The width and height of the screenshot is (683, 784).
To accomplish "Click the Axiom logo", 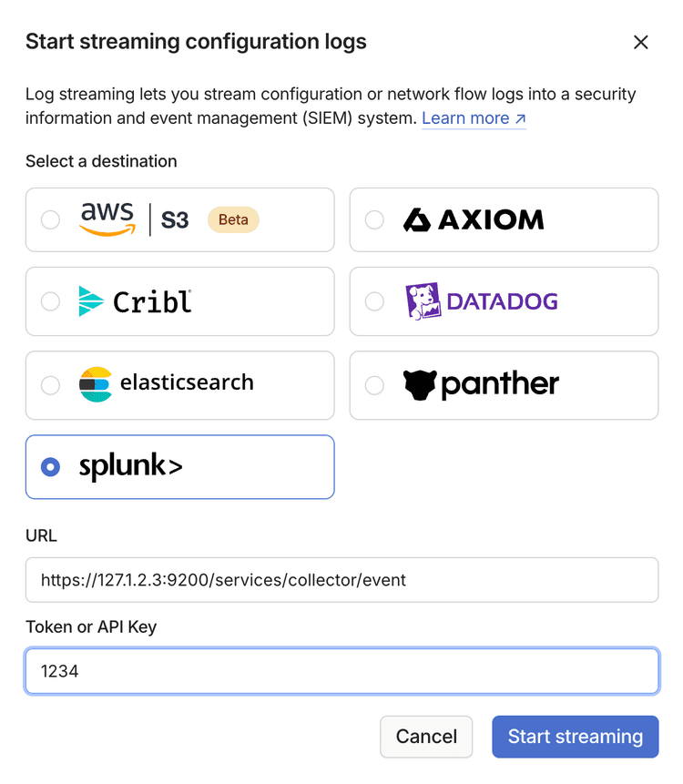I will pyautogui.click(x=474, y=219).
